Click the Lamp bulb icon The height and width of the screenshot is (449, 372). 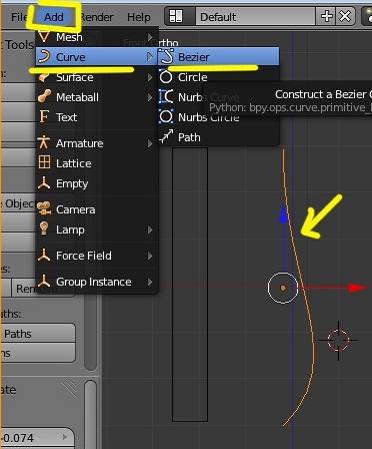(x=44, y=229)
